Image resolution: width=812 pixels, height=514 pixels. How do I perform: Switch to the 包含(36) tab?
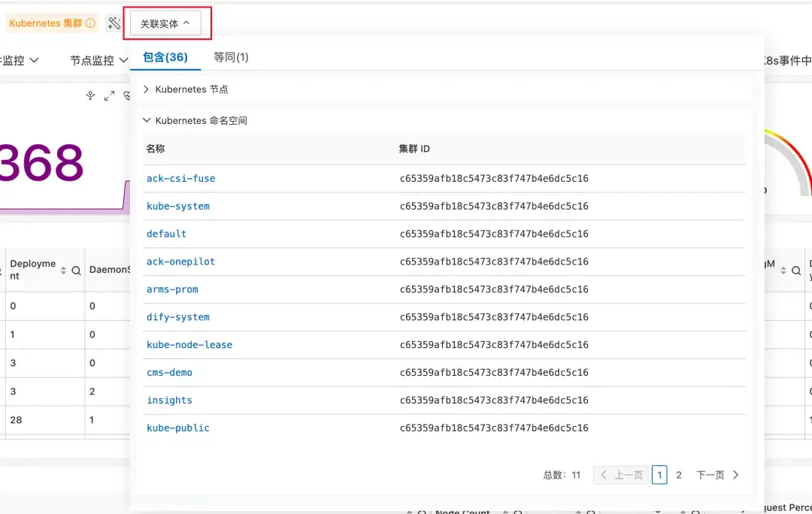pos(165,57)
